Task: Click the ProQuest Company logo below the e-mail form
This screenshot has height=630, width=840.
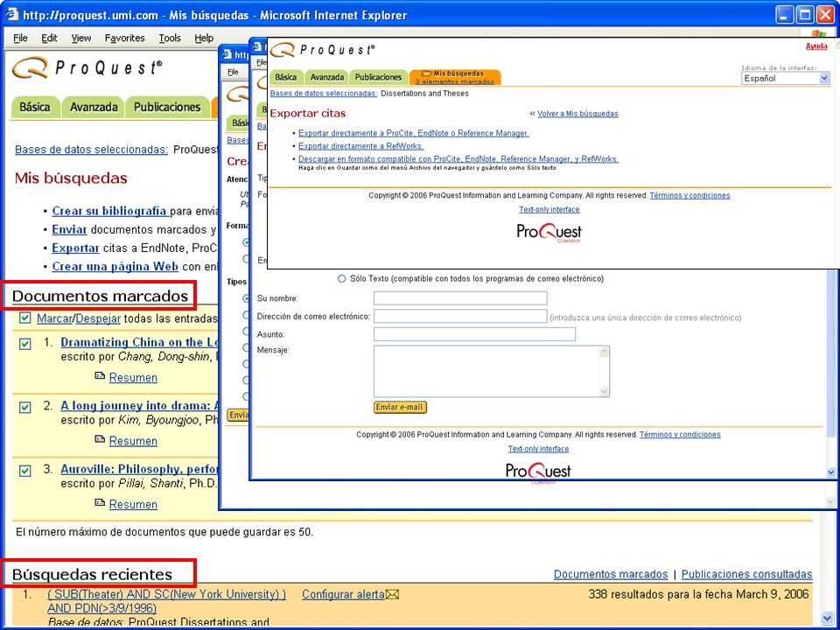Action: 538,472
